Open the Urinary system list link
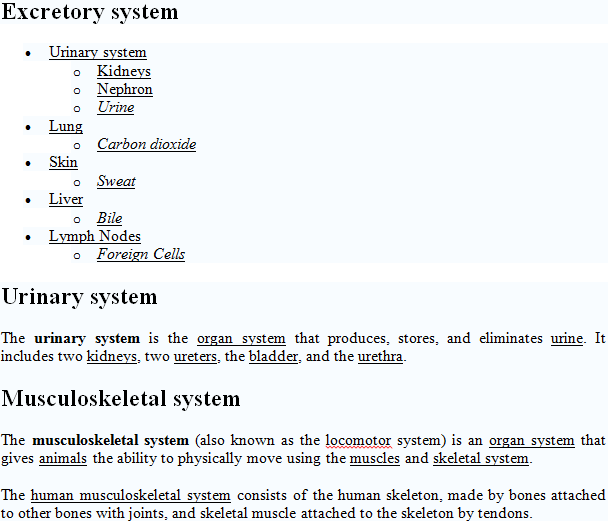This screenshot has height=521, width=609. [x=98, y=52]
